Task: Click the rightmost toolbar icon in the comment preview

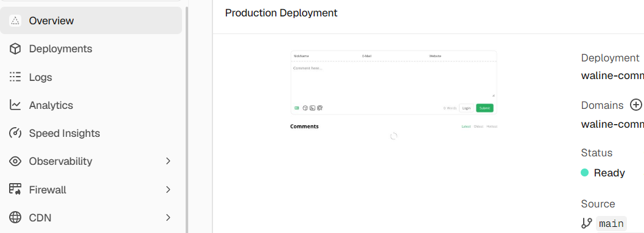Action: (320, 108)
